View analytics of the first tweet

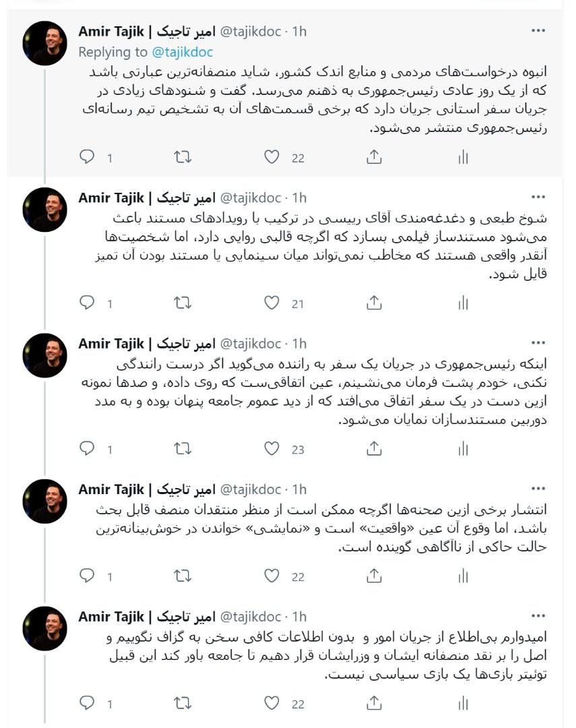coord(463,157)
